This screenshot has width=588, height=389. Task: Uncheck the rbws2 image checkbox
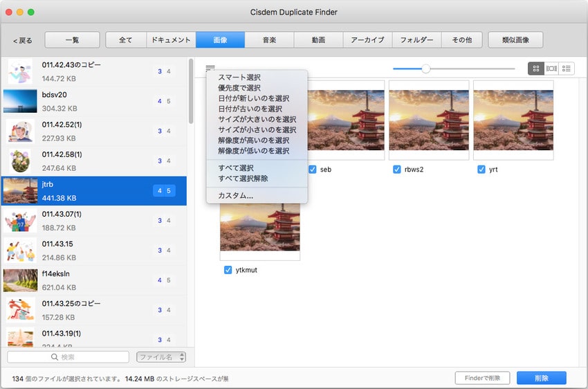pyautogui.click(x=396, y=169)
